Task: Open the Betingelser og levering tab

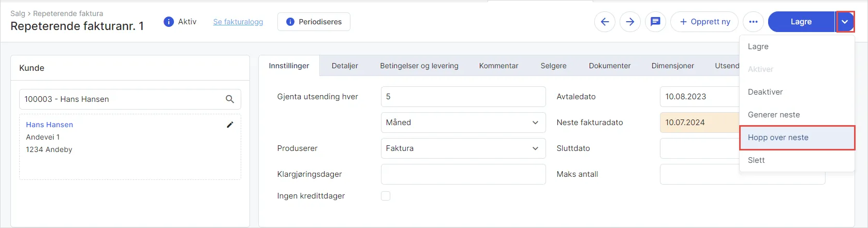Action: [x=419, y=66]
